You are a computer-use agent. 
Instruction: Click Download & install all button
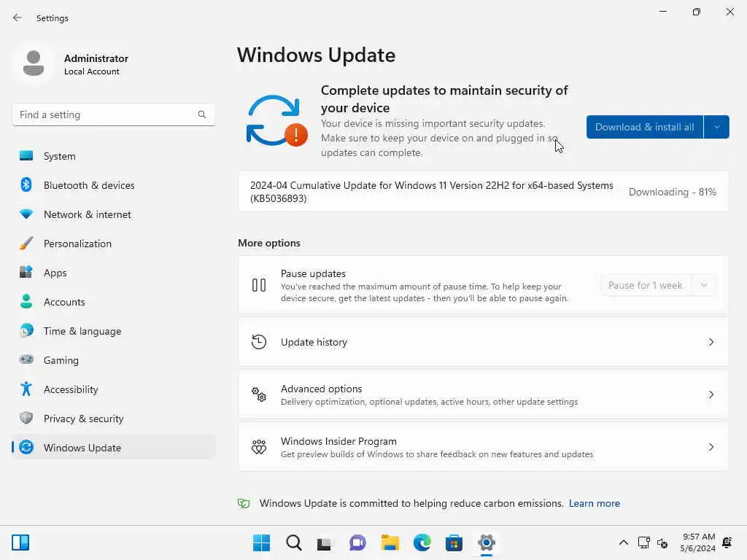click(645, 127)
